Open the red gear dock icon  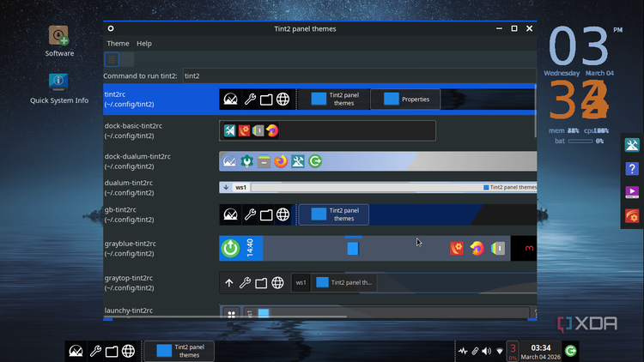pyautogui.click(x=632, y=216)
